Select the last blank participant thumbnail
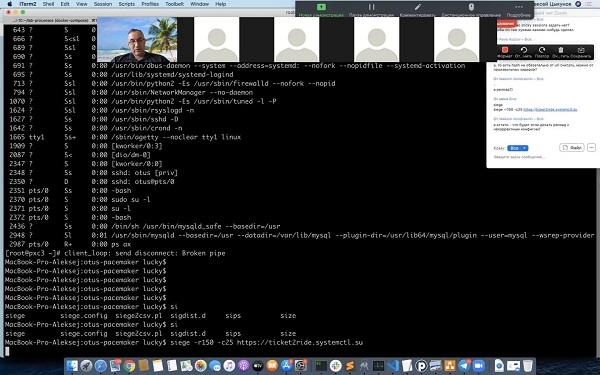Screen dimensions: 600x375 457,39
